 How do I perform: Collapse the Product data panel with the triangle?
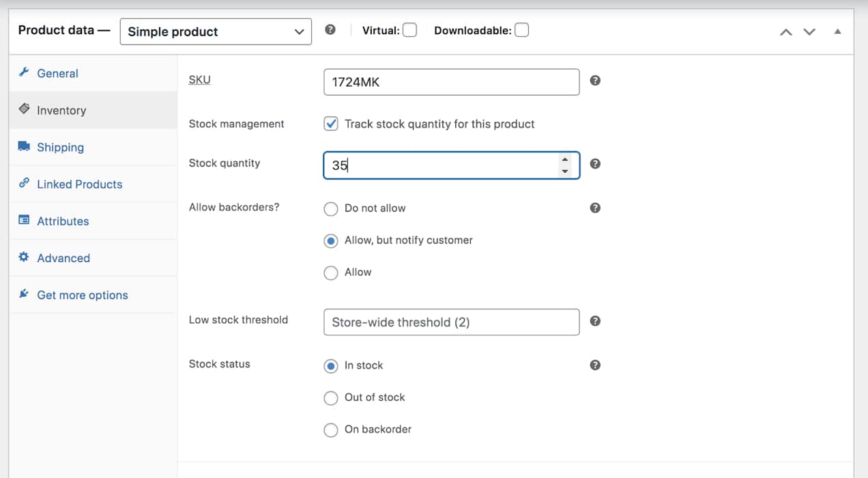(837, 31)
